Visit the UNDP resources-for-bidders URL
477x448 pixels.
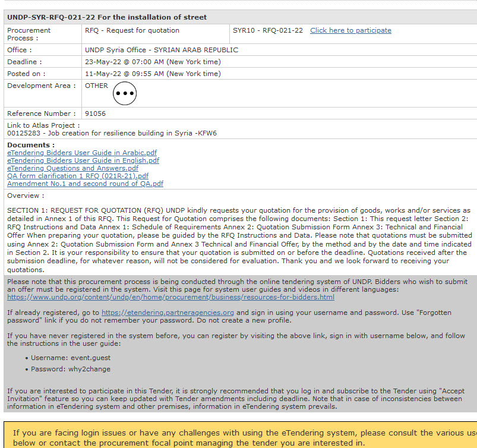pos(170,297)
